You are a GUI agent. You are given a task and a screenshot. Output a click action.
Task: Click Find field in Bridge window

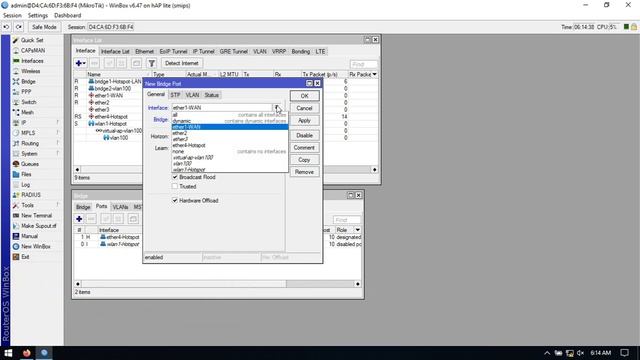point(347,220)
